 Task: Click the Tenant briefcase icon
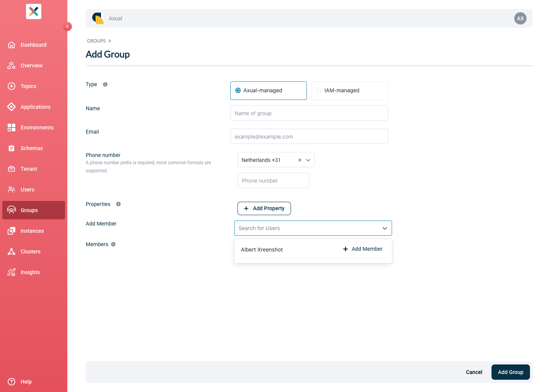[11, 169]
